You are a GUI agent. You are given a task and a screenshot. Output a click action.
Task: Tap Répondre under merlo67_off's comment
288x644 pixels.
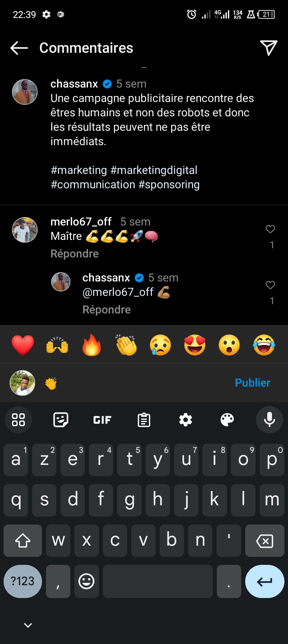[x=75, y=254]
